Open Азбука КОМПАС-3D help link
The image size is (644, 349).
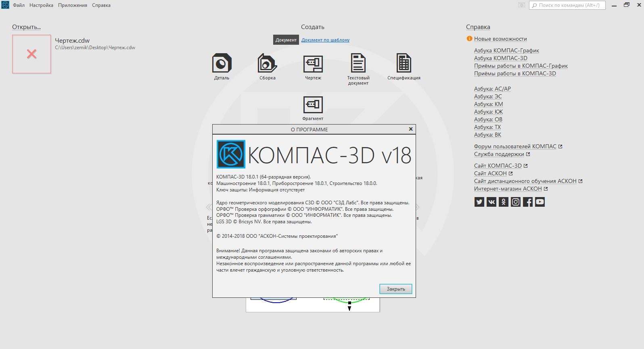click(500, 58)
